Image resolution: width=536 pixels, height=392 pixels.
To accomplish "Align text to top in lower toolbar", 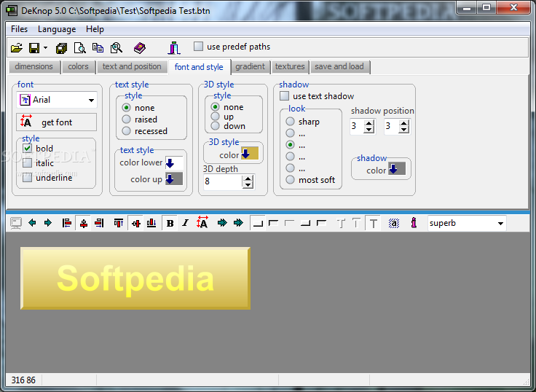I will 119,224.
